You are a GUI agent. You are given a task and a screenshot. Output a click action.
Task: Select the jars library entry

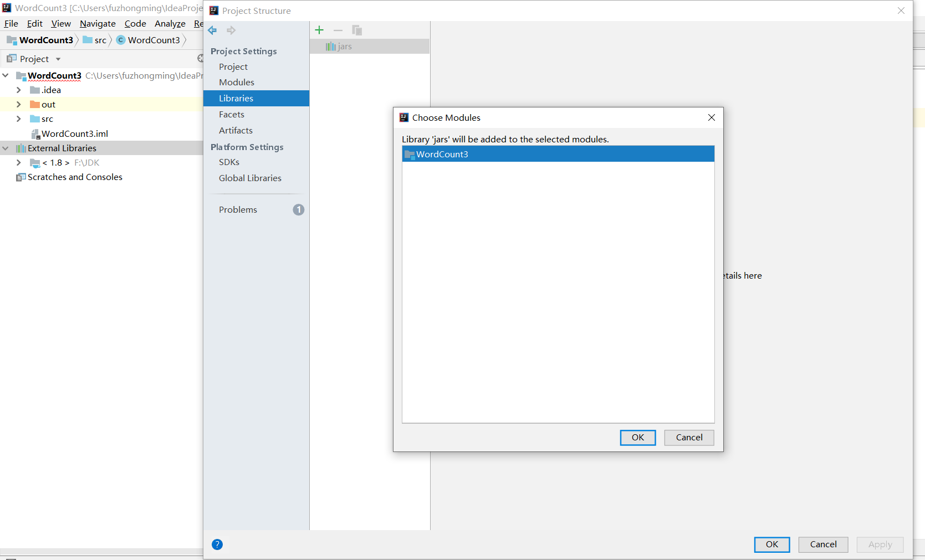click(x=343, y=46)
